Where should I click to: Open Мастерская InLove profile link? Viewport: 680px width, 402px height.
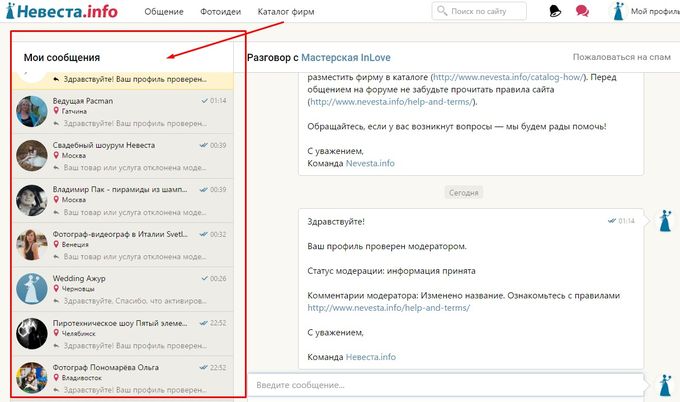click(x=346, y=58)
